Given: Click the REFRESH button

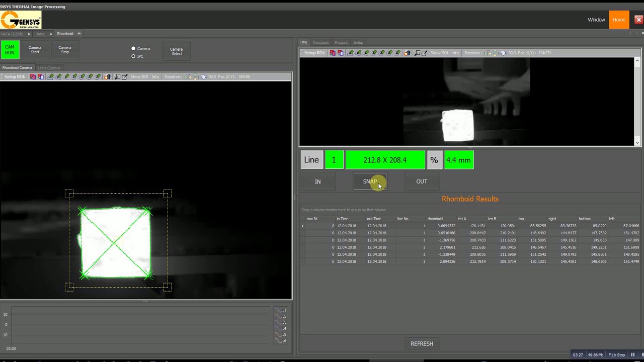Looking at the screenshot, I should (422, 344).
